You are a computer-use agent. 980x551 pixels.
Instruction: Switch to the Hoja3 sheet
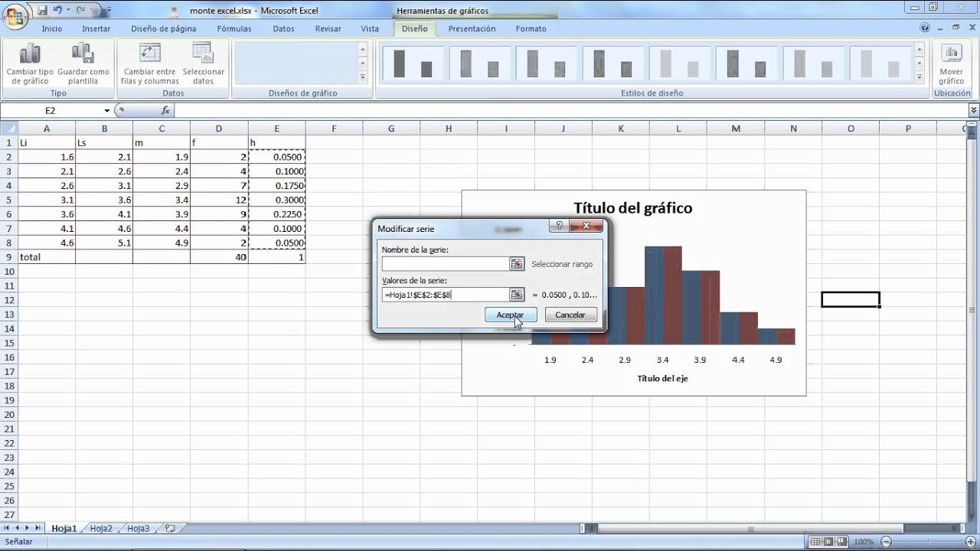139,528
